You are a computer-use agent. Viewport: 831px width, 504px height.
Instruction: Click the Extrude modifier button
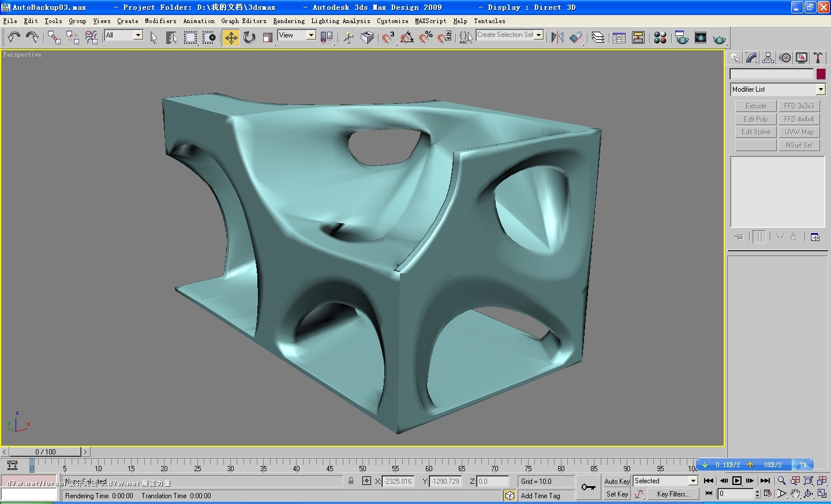(756, 106)
